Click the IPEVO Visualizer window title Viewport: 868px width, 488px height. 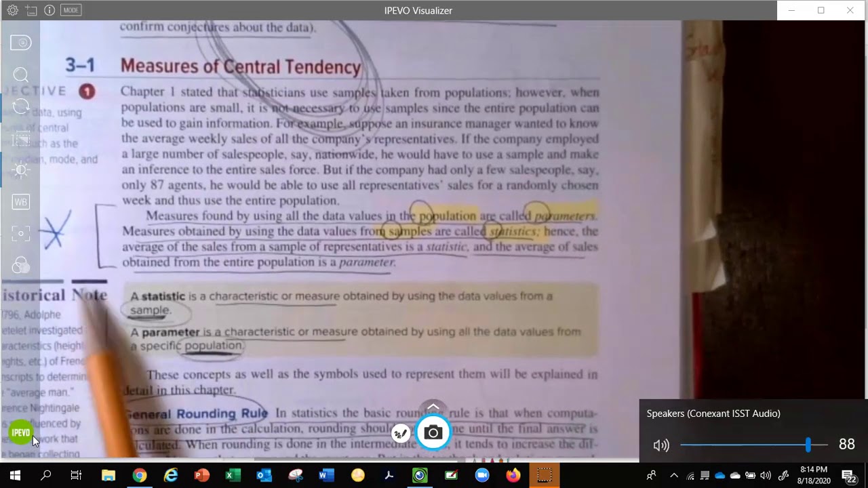[x=418, y=10]
